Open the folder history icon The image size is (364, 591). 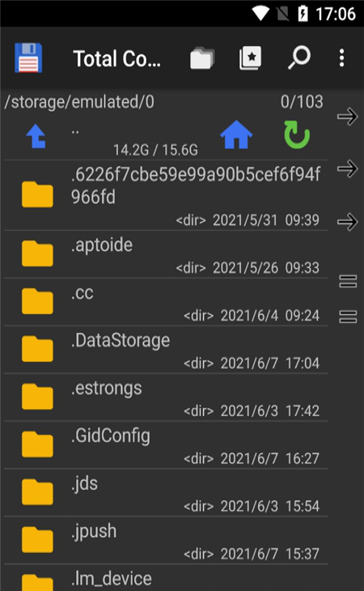click(x=202, y=58)
